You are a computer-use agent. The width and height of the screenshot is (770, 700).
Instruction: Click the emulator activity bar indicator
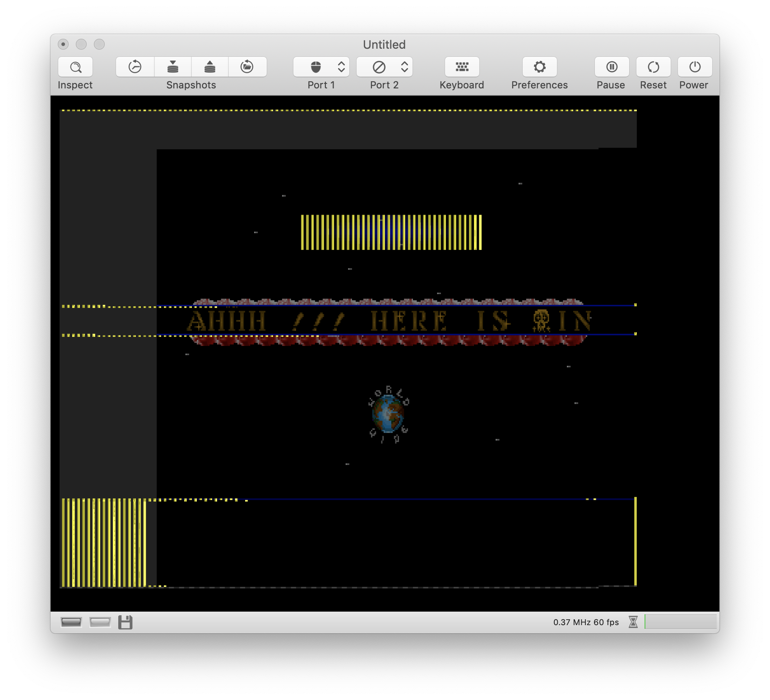click(x=680, y=622)
